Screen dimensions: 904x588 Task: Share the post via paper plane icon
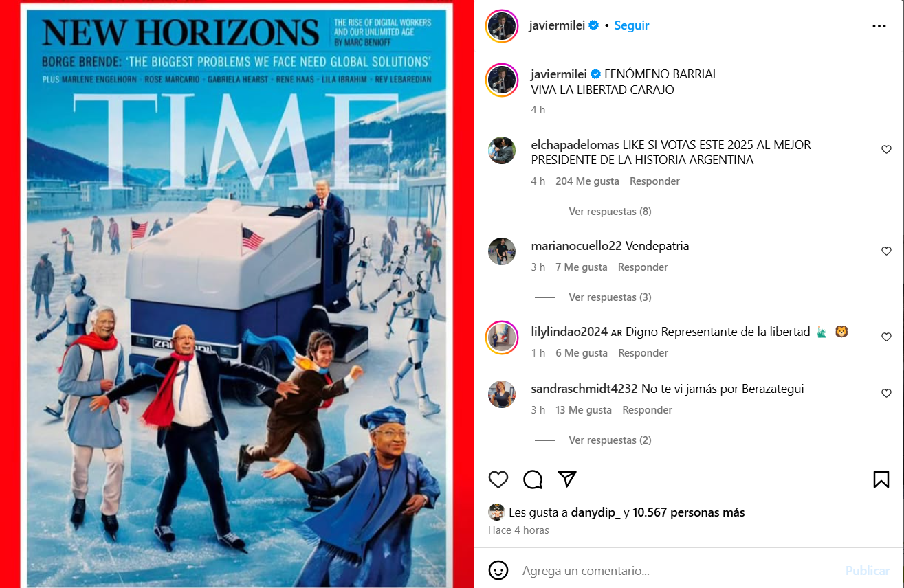(567, 479)
